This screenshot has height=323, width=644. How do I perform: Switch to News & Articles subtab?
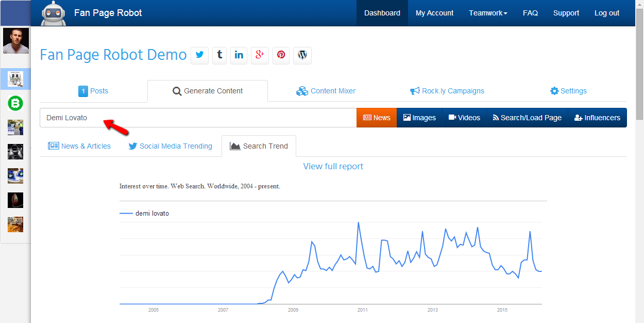click(79, 146)
